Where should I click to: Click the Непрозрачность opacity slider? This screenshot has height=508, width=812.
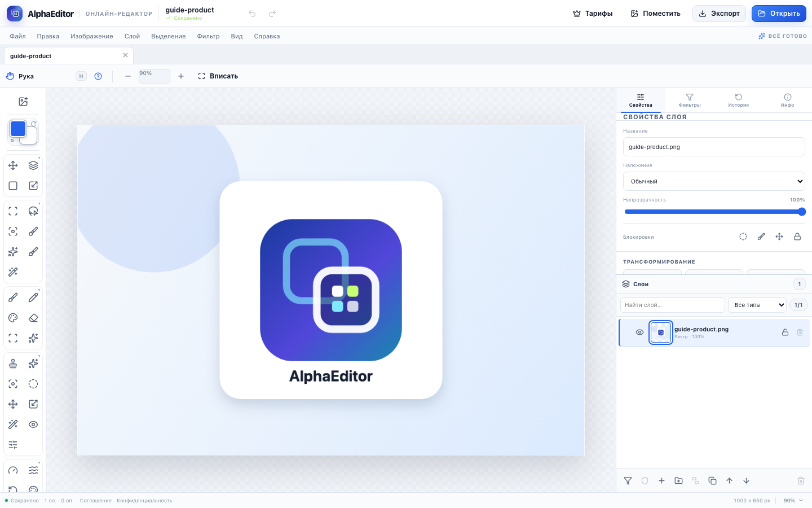pyautogui.click(x=714, y=212)
